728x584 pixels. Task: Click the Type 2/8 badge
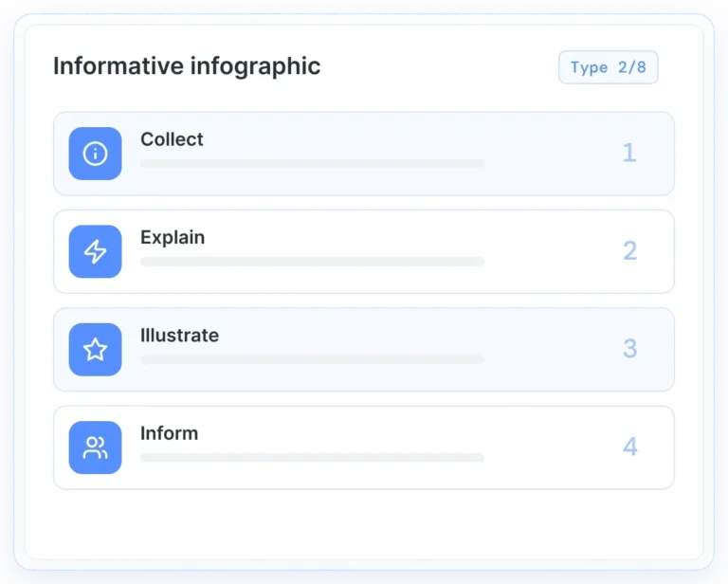point(609,67)
